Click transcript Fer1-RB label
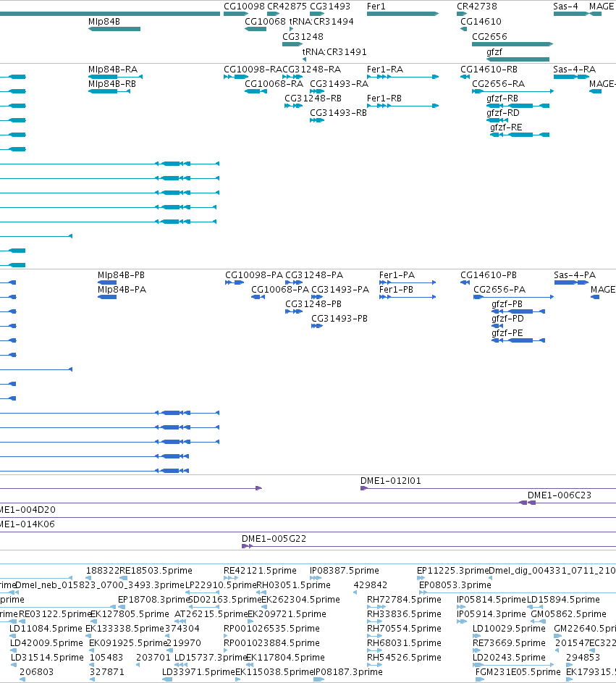The height and width of the screenshot is (683, 616). point(384,99)
